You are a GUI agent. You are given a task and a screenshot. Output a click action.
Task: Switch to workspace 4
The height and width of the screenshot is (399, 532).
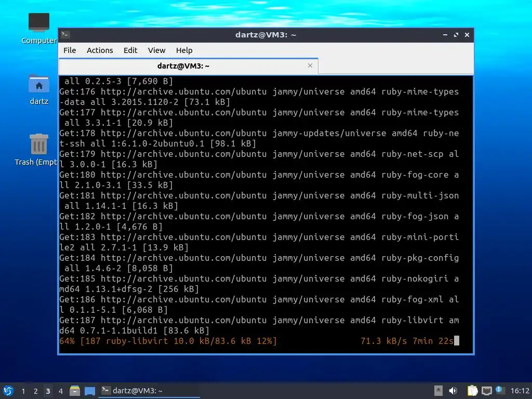(60, 391)
